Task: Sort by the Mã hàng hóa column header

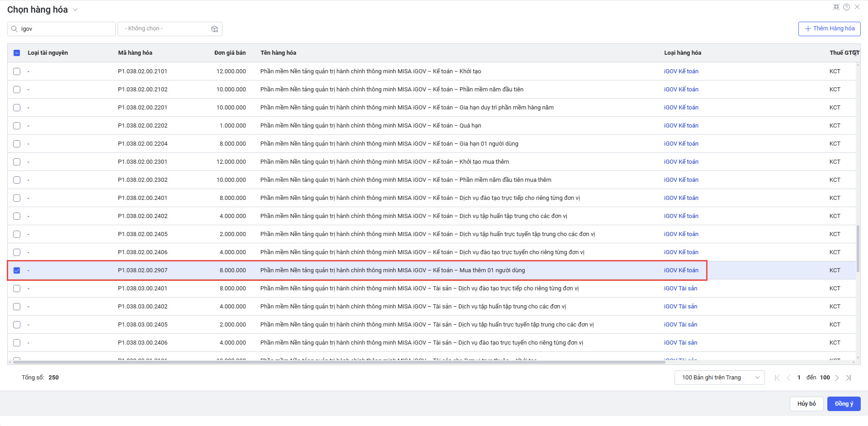Action: pos(135,53)
